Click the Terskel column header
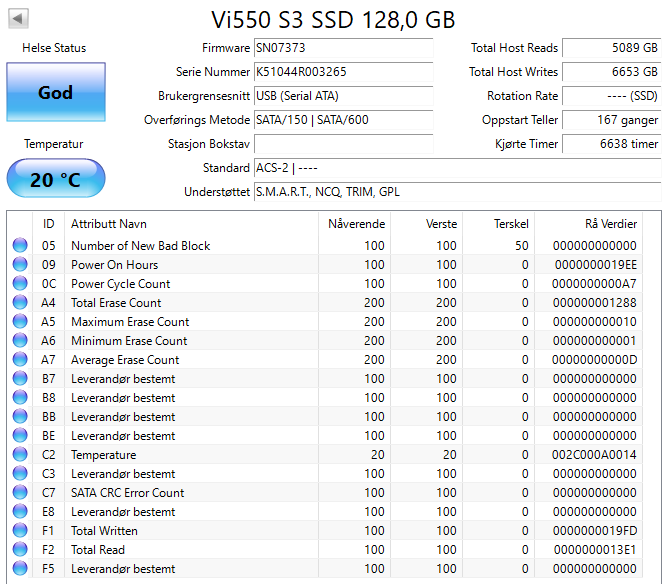Image resolution: width=669 pixels, height=584 pixels. (498, 224)
